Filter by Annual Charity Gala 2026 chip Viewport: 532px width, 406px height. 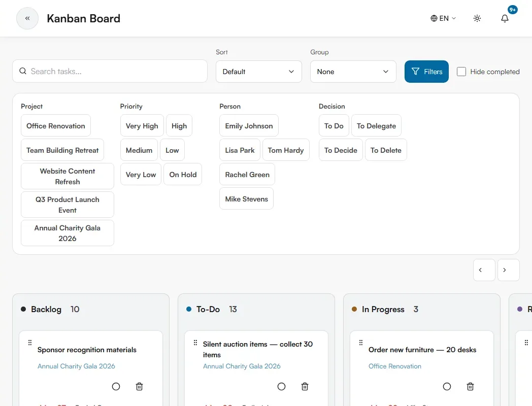[68, 233]
